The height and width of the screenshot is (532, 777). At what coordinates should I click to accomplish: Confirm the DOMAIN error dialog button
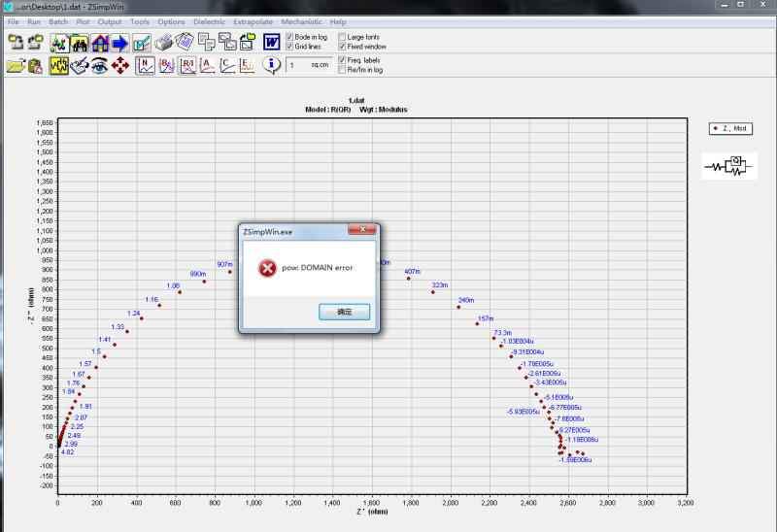[345, 312]
